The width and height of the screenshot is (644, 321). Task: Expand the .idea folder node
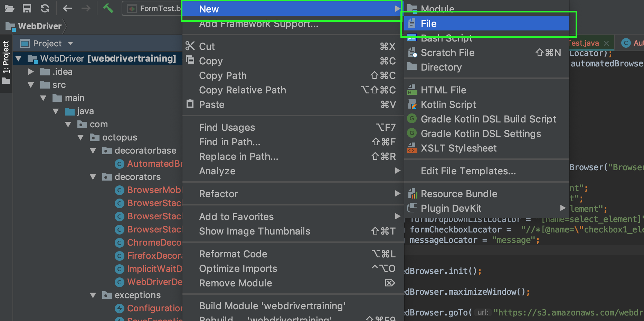pyautogui.click(x=31, y=72)
